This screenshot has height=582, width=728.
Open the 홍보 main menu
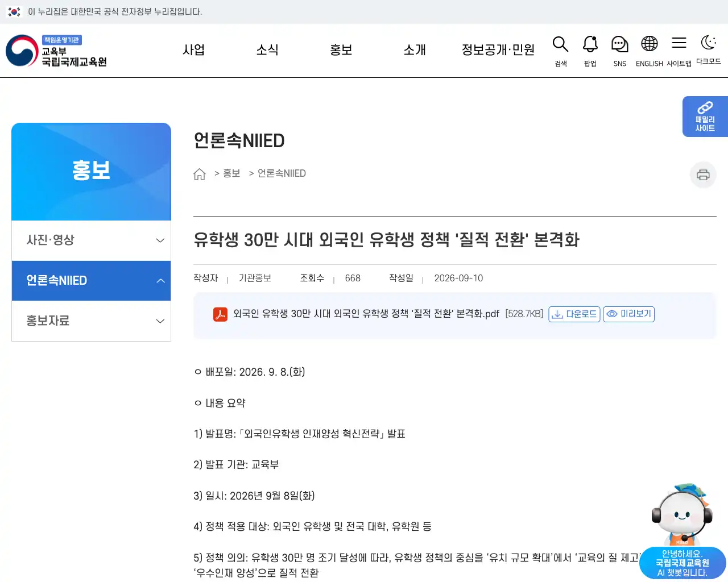[x=341, y=50]
